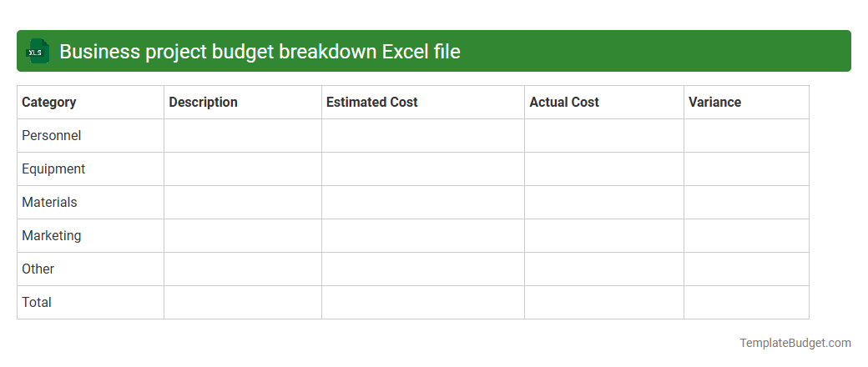Select Total Description cell
The width and height of the screenshot is (868, 367).
coord(243,302)
